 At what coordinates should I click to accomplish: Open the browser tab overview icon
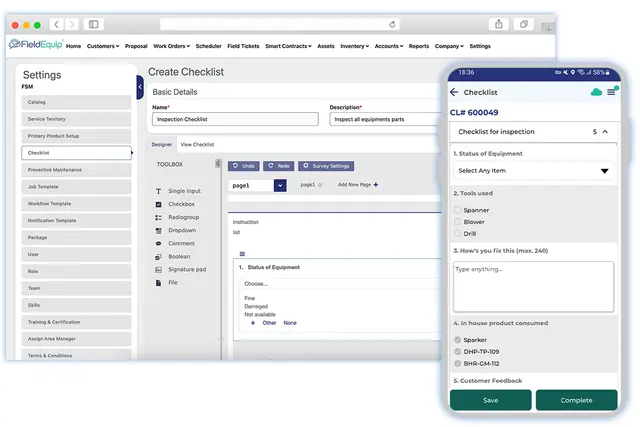point(524,24)
